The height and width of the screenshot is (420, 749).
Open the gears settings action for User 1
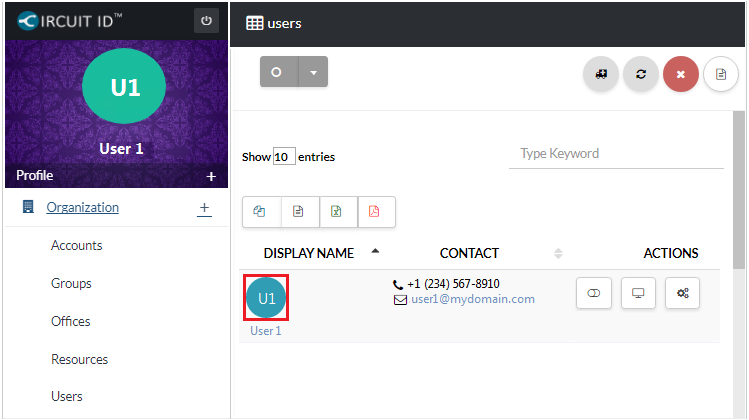pos(682,293)
